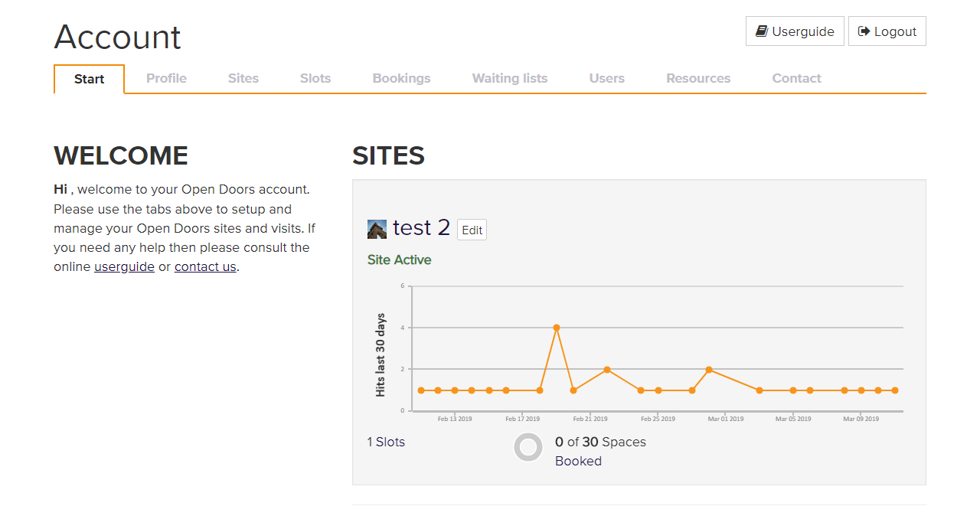Click the last data point on the hits chart
This screenshot has width=980, height=506.
coord(894,390)
